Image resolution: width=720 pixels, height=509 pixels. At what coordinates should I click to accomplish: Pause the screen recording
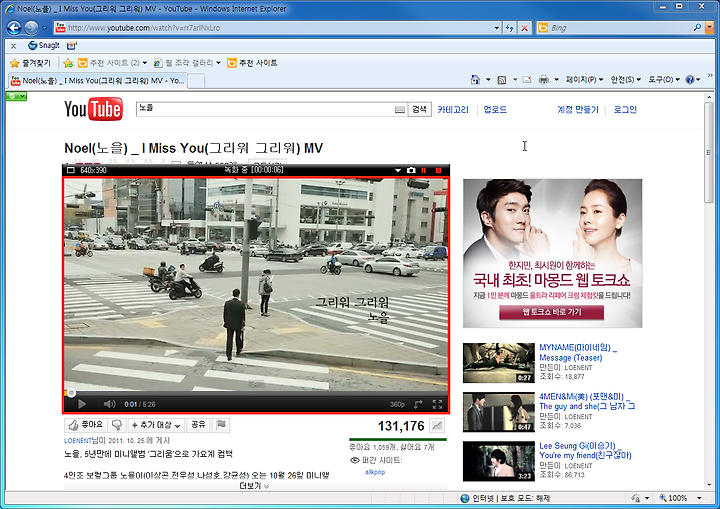point(424,170)
